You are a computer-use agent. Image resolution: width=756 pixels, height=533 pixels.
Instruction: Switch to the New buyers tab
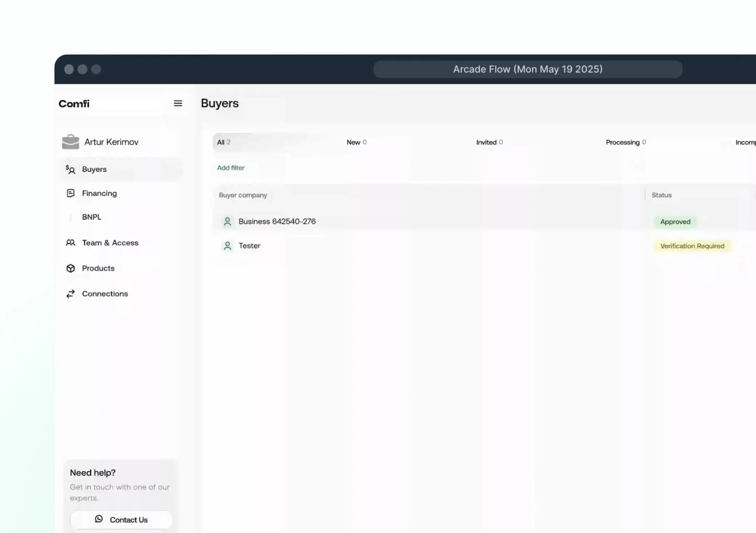[x=356, y=142]
